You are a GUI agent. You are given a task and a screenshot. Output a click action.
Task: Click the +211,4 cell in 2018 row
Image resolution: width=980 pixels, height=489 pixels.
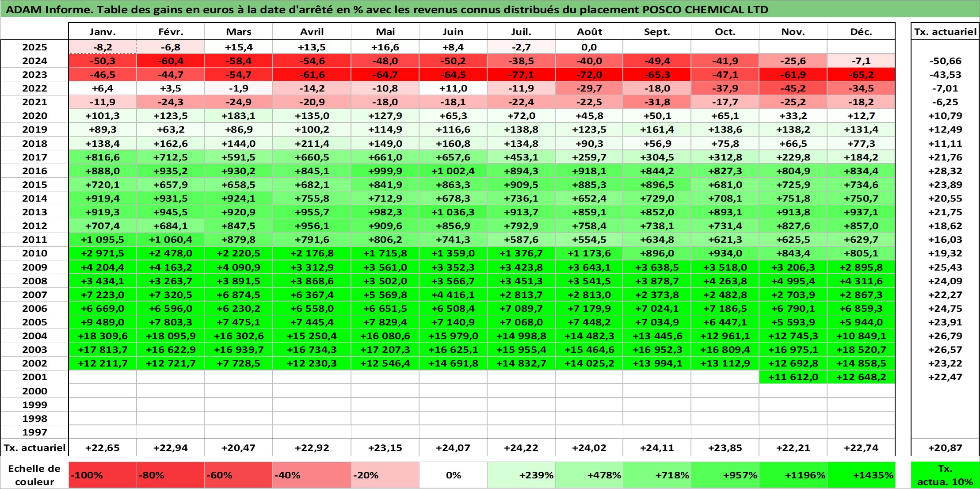coord(312,144)
